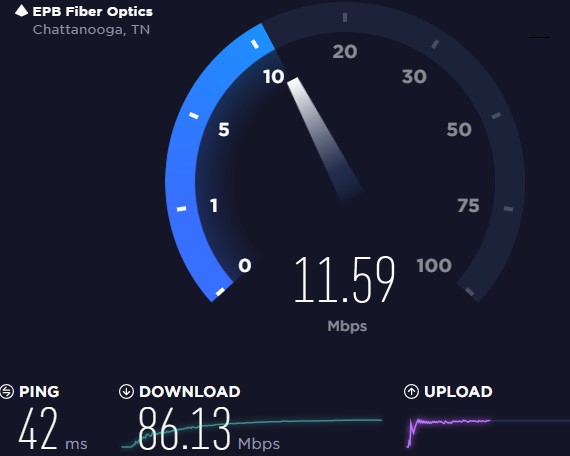The height and width of the screenshot is (456, 570).
Task: Click the speedometer needle
Action: 325,139
